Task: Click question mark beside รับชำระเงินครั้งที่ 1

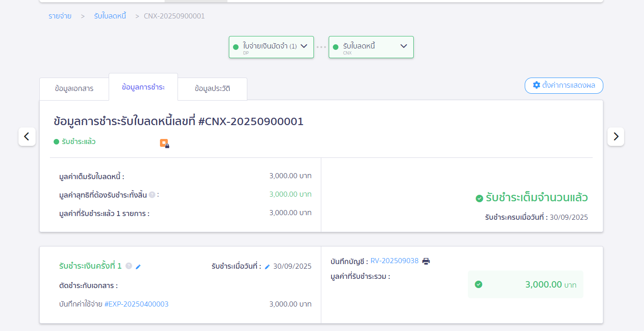Action: [129, 266]
